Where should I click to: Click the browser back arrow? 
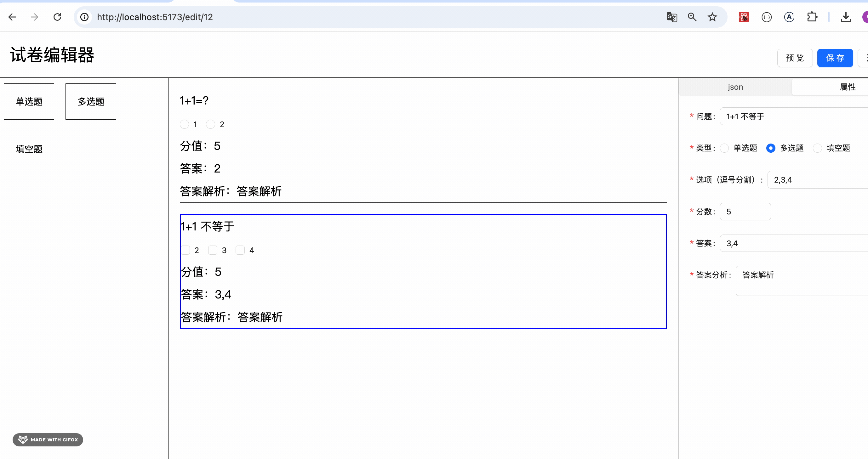coord(12,17)
